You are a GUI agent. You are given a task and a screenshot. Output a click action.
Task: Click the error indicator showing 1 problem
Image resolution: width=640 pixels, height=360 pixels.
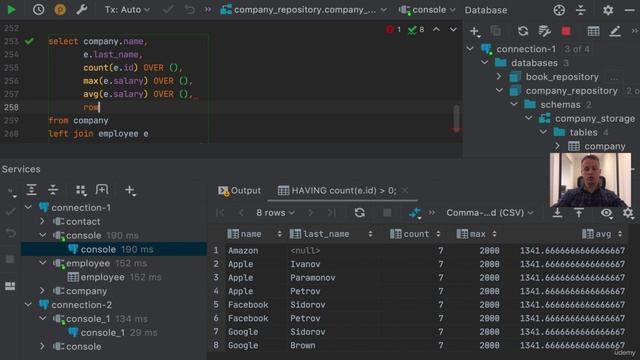point(393,29)
